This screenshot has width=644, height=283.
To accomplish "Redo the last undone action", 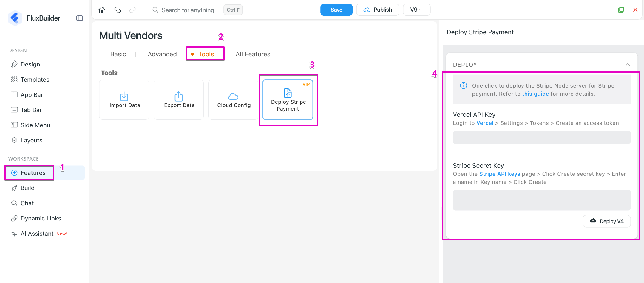I will (133, 10).
